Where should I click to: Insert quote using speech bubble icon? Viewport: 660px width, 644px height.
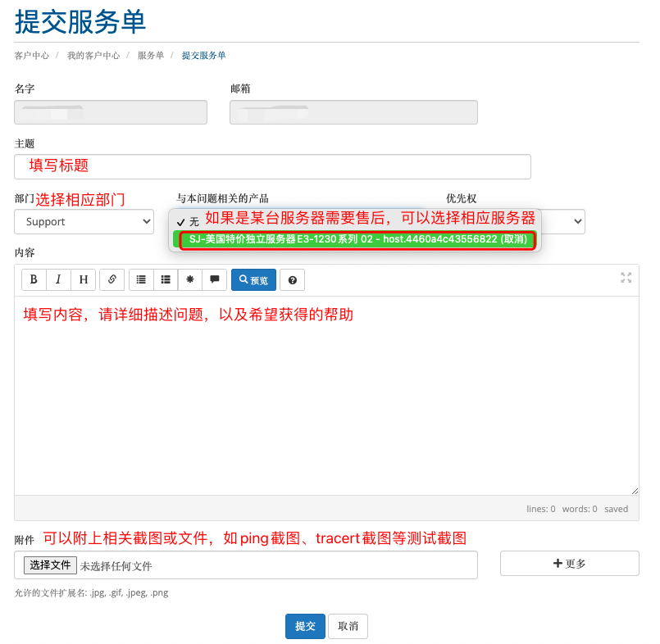click(x=215, y=279)
